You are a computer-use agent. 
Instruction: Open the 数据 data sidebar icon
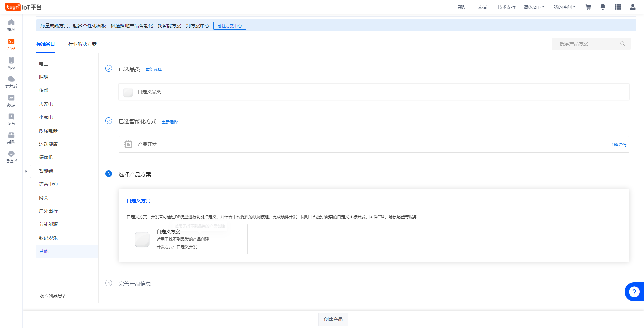(x=11, y=101)
